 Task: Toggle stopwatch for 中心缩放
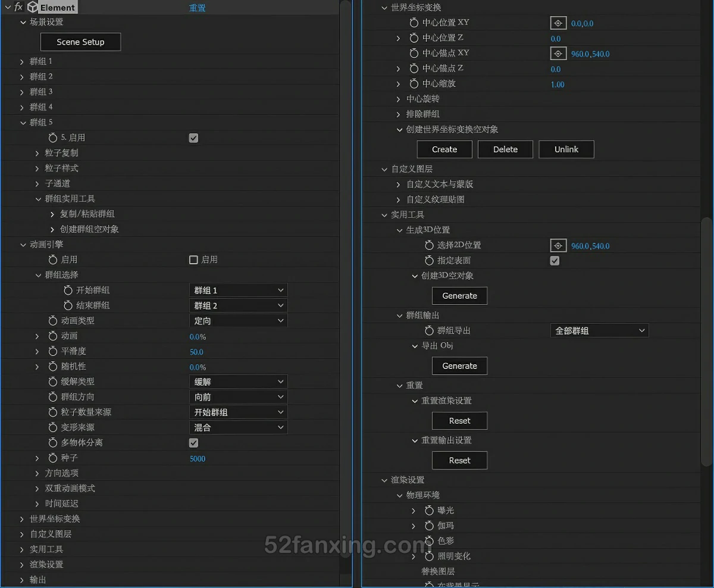[414, 84]
